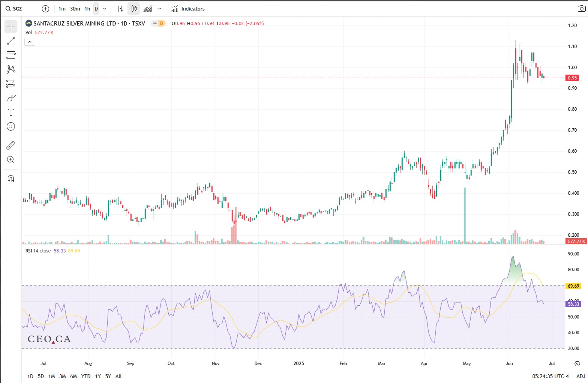Image resolution: width=588 pixels, height=383 pixels.
Task: Toggle magnet mode
Action: (11, 179)
